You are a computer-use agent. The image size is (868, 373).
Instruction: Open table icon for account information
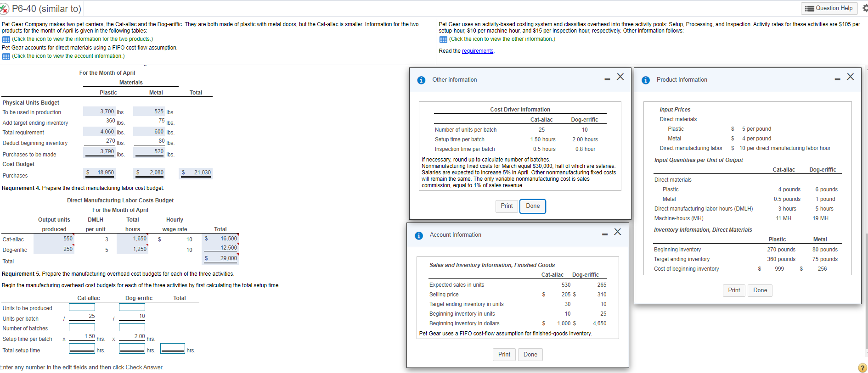point(6,56)
